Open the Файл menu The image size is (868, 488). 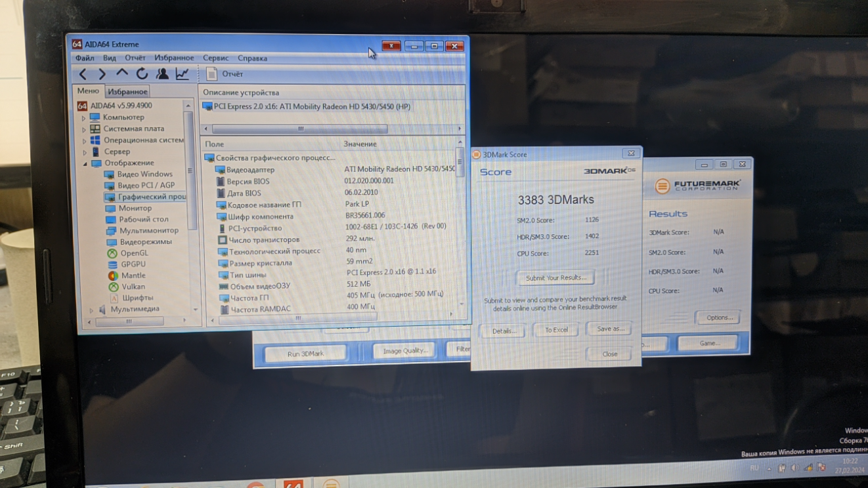(x=85, y=58)
